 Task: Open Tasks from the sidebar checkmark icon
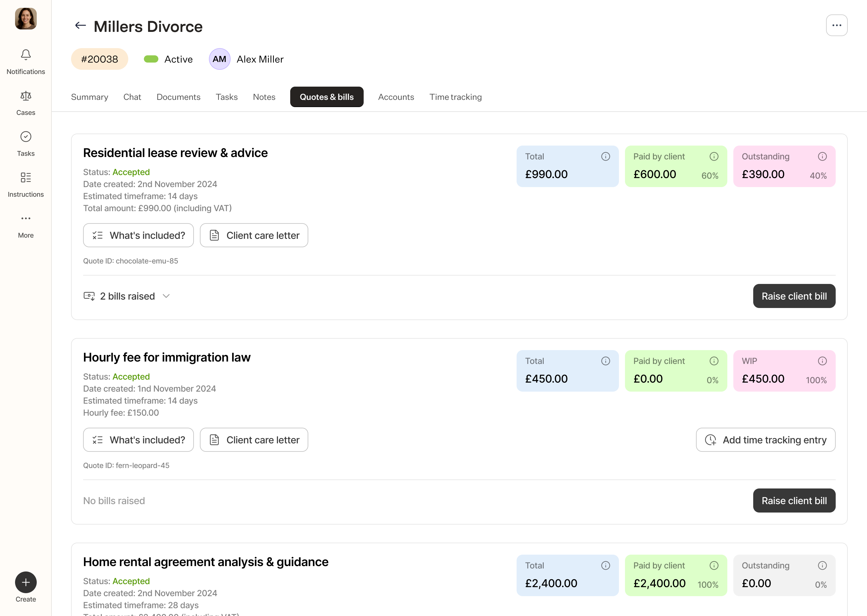26,137
